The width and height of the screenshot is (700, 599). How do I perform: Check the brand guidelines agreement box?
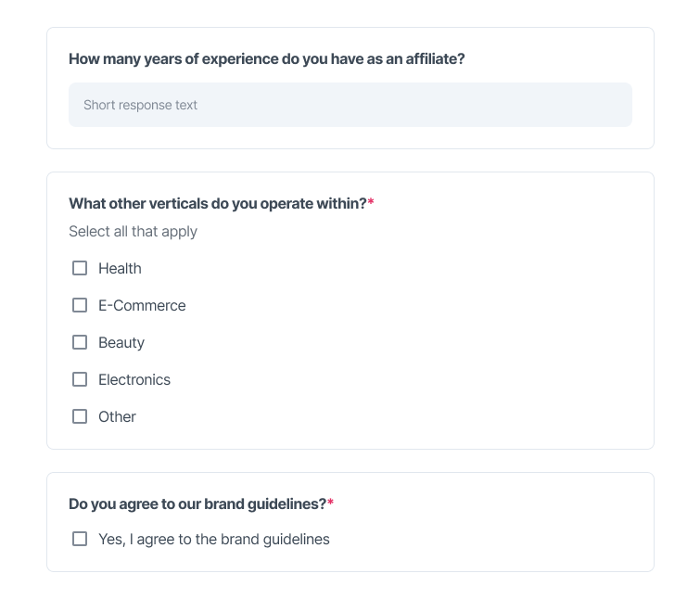coord(80,539)
